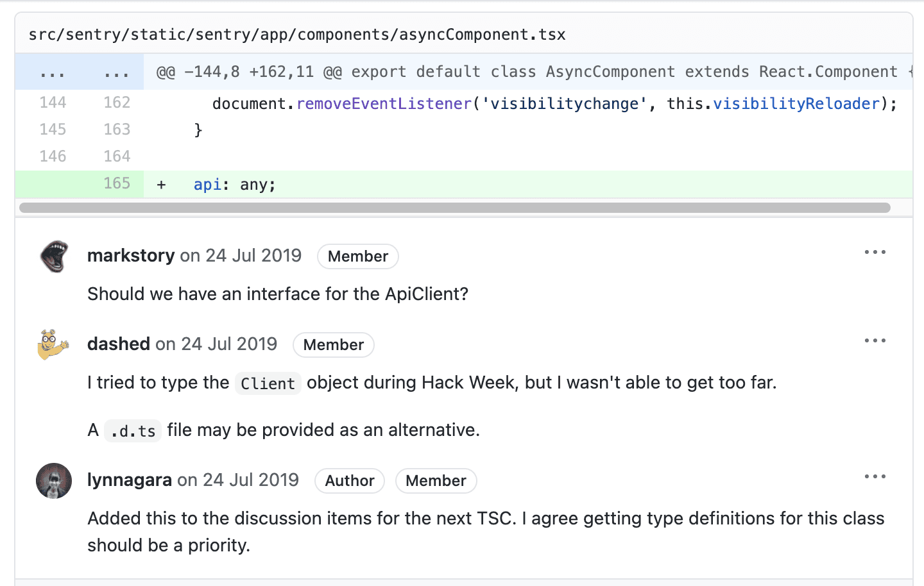This screenshot has height=586, width=924.
Task: Click the green plus sign on line 165
Action: coord(160,184)
